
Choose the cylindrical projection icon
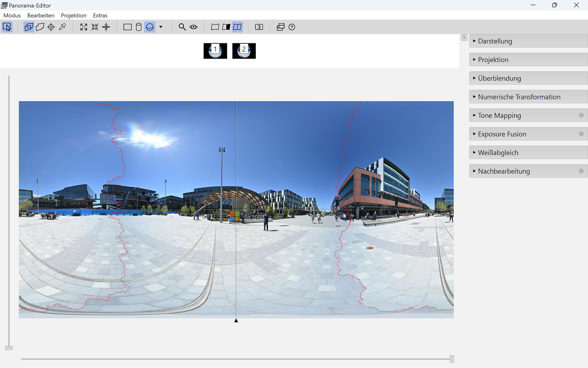138,27
